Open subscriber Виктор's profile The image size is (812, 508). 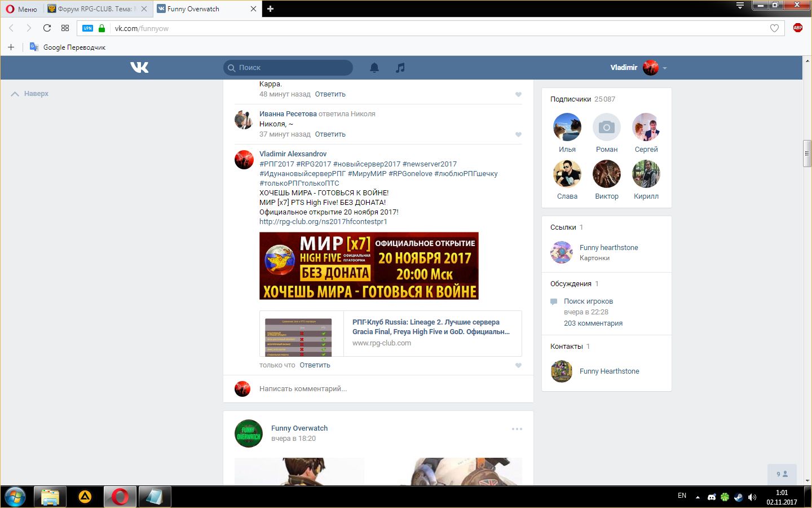coord(607,174)
